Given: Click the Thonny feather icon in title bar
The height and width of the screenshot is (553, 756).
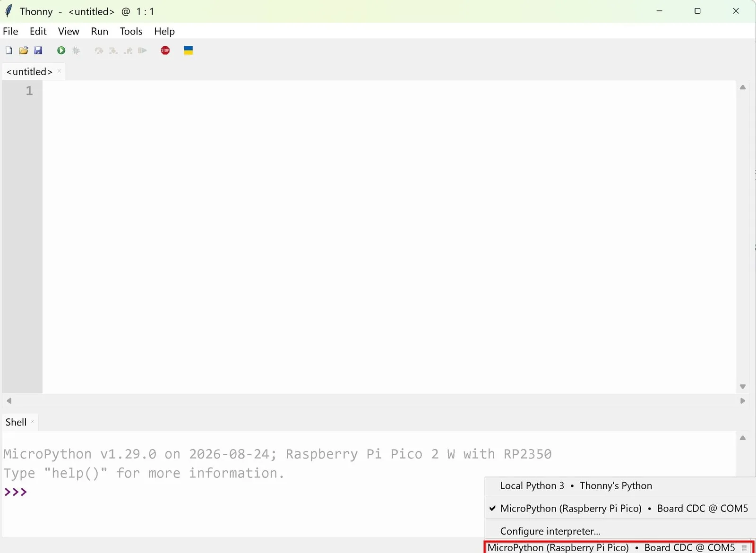Looking at the screenshot, I should pos(9,11).
